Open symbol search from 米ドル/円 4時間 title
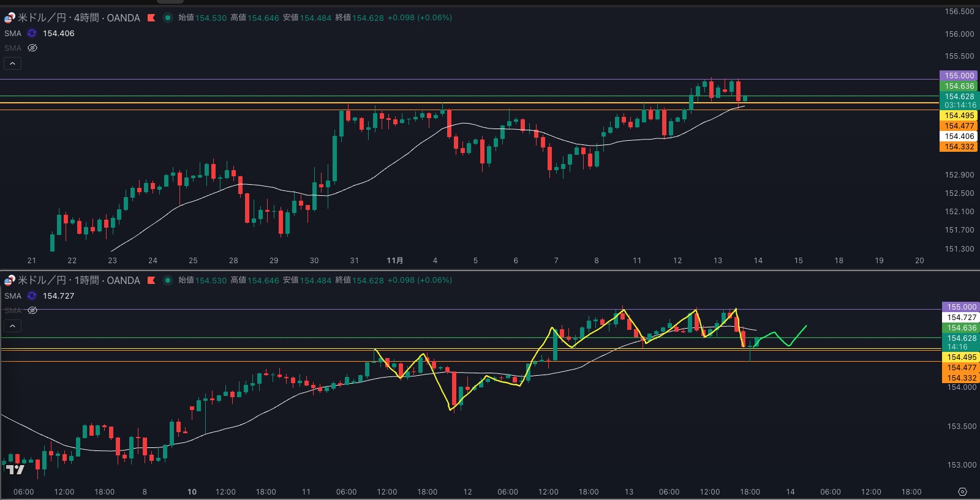 78,18
